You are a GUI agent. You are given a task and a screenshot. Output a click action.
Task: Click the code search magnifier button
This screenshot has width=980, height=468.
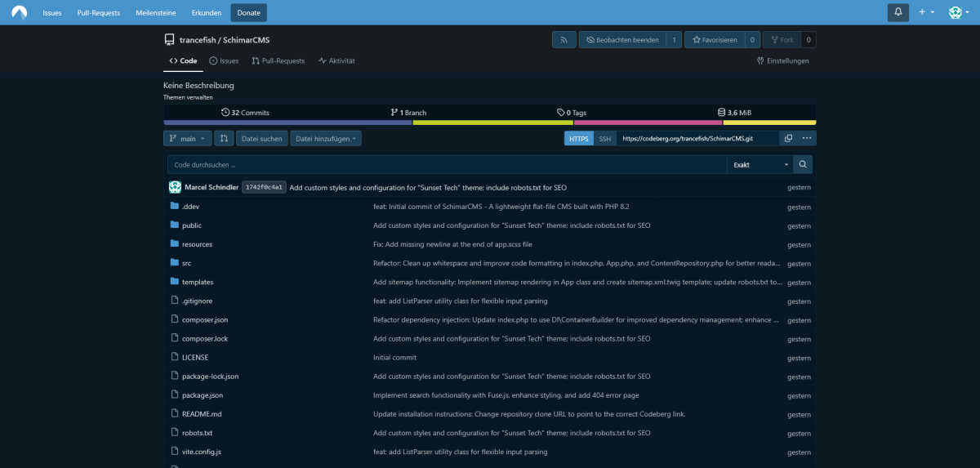pyautogui.click(x=803, y=164)
